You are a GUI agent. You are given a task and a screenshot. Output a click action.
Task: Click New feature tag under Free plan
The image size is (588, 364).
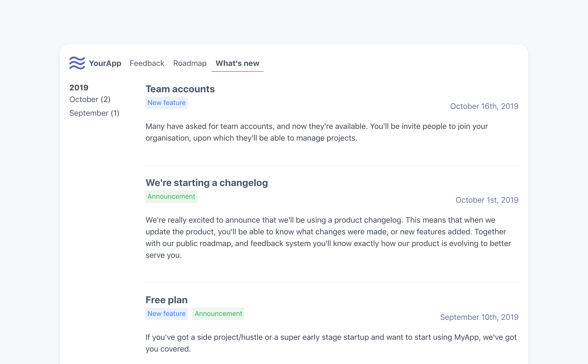167,314
